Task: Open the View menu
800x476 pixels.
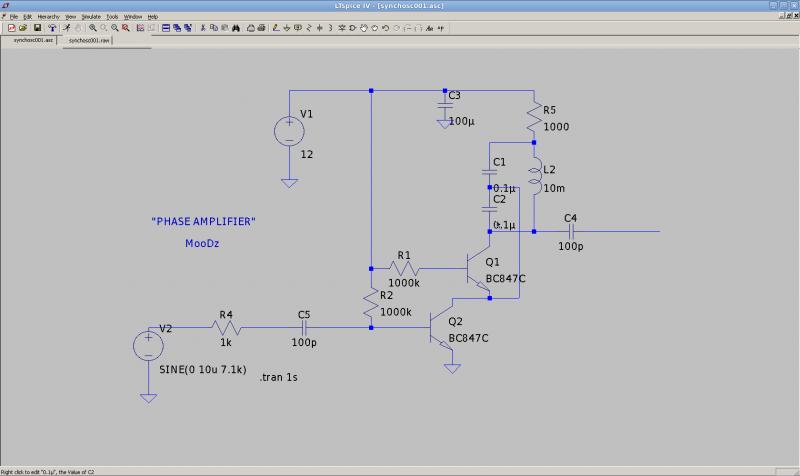Action: click(70, 16)
